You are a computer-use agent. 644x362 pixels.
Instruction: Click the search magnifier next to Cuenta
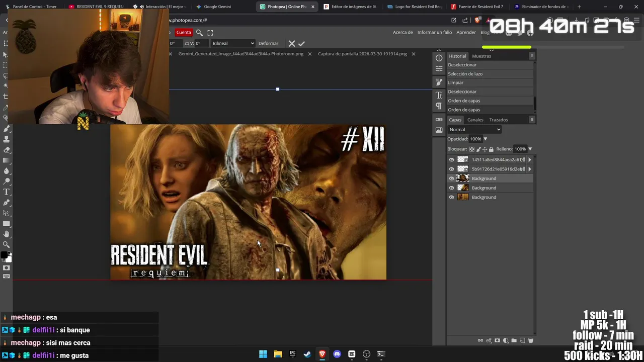tap(199, 32)
